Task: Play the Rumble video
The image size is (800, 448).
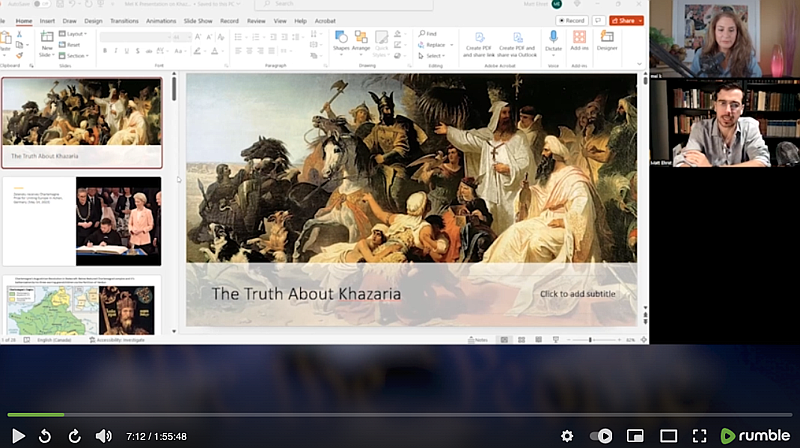Action: click(18, 436)
